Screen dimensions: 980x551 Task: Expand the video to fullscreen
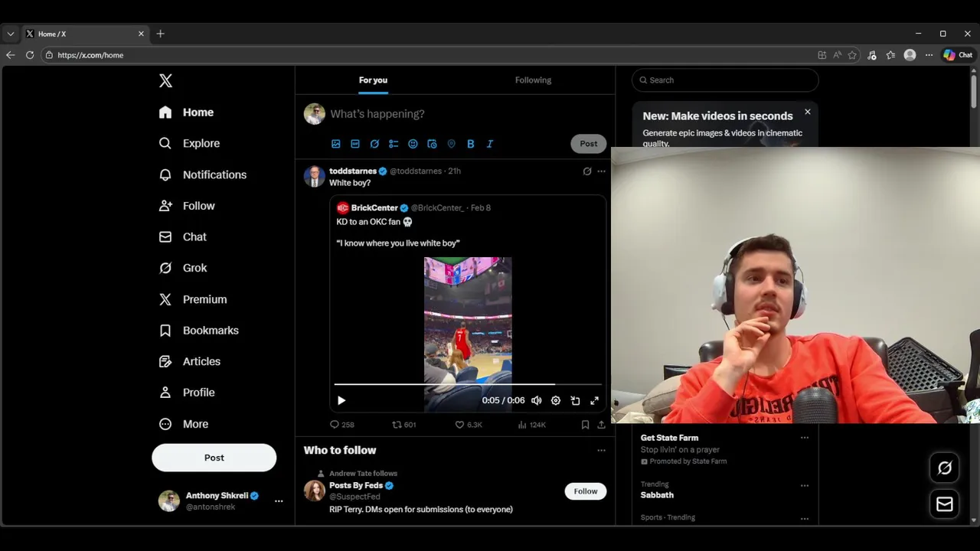tap(594, 400)
